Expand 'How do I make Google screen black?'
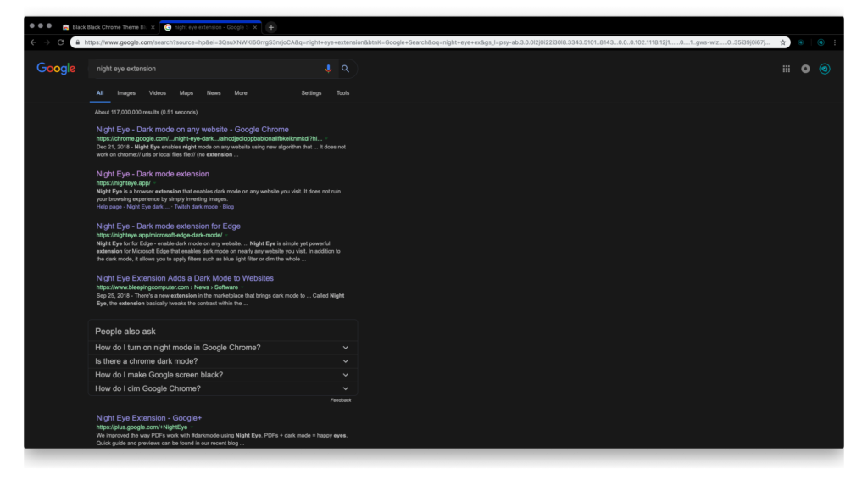 223,375
